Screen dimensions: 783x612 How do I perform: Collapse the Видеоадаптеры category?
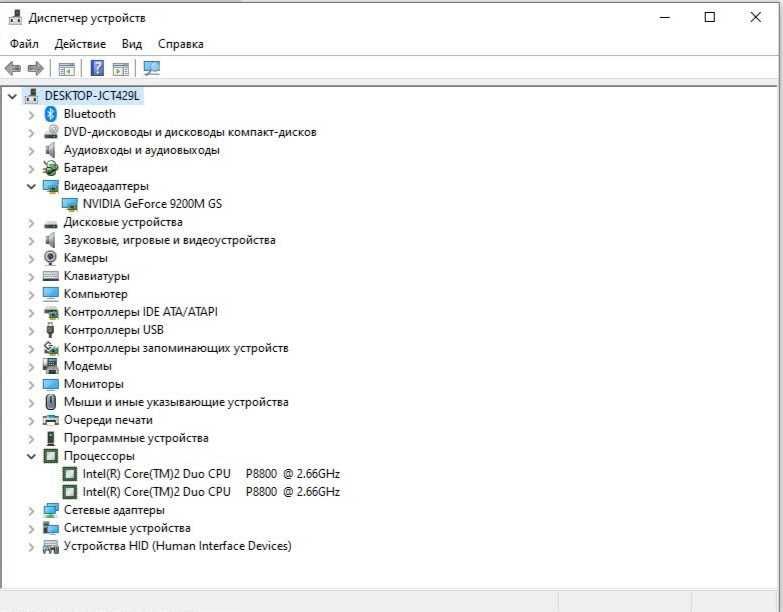31,186
